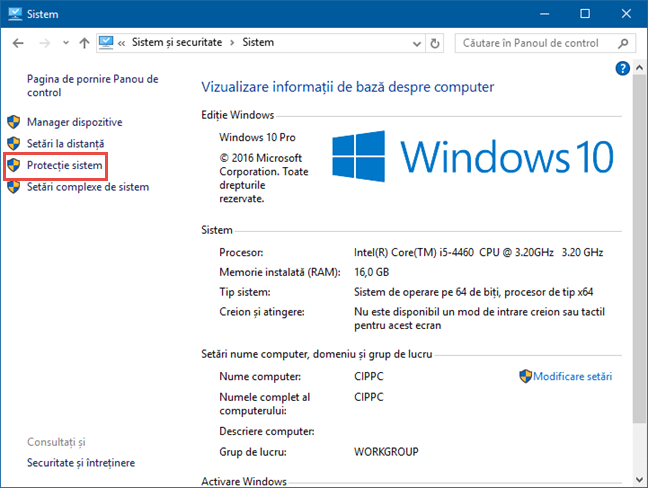Select Sistem și securitate breadcrumb
The image size is (648, 488).
(x=177, y=44)
